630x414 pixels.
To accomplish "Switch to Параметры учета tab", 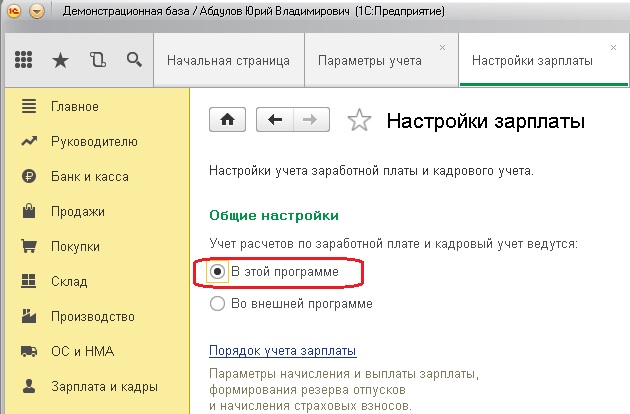I will pyautogui.click(x=369, y=61).
